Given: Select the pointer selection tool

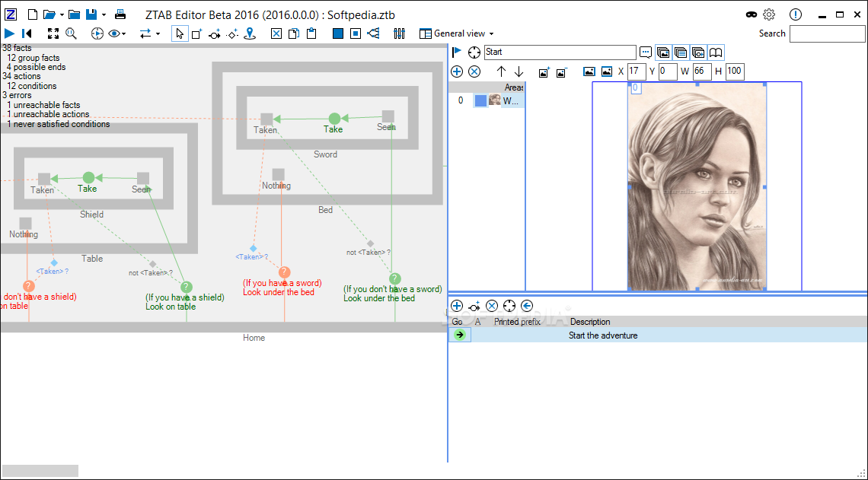Looking at the screenshot, I should click(180, 33).
